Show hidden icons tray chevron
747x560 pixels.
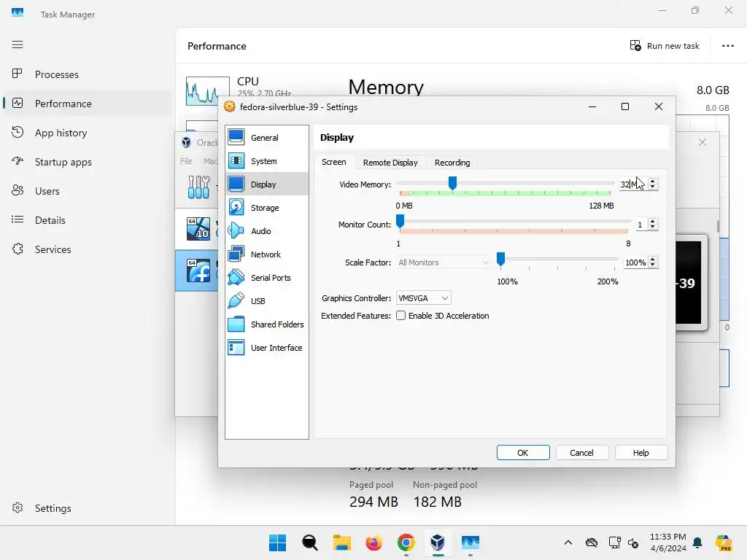tap(568, 542)
